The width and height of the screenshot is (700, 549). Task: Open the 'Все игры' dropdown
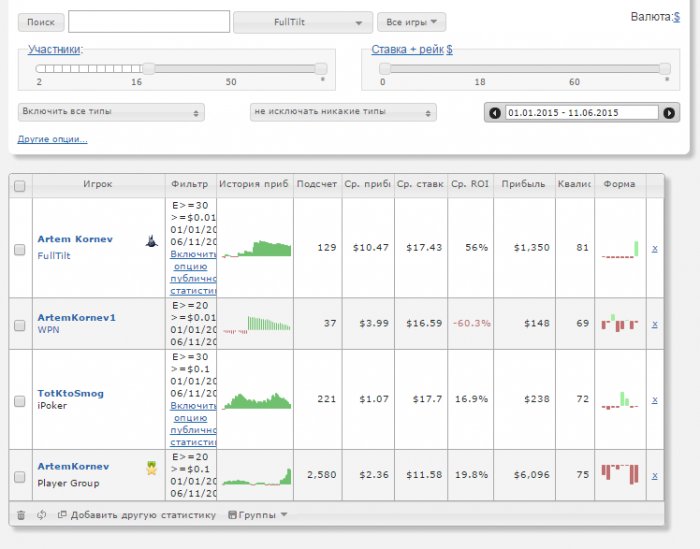click(411, 22)
